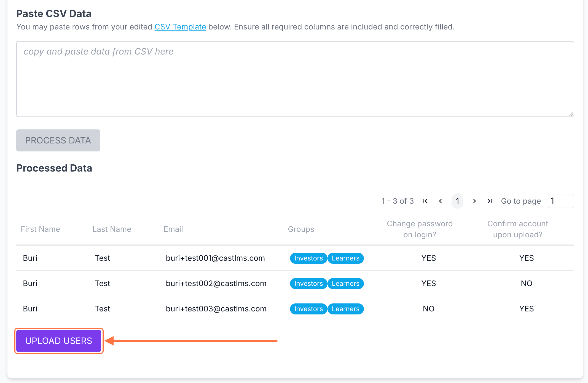The width and height of the screenshot is (588, 383).
Task: Click Learners tag for buri+test003 row
Action: 345,309
